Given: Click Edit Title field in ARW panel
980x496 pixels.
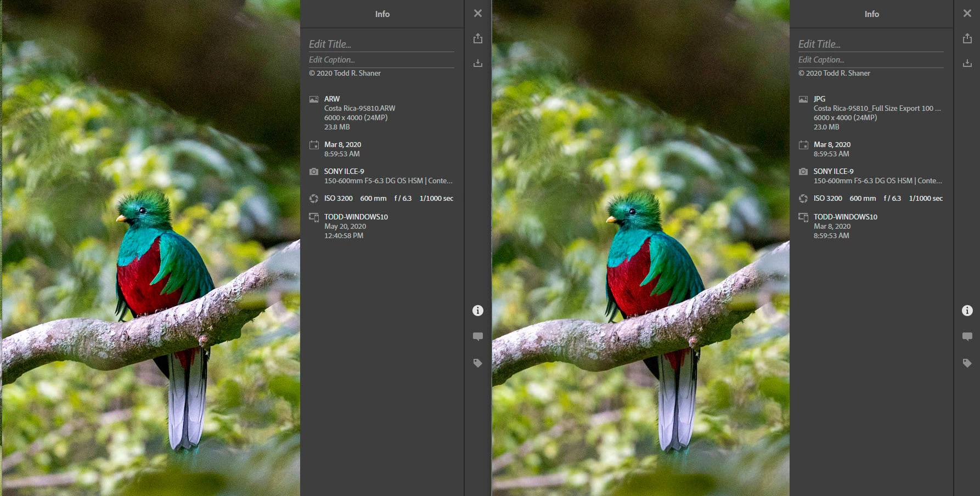Looking at the screenshot, I should [x=381, y=44].
